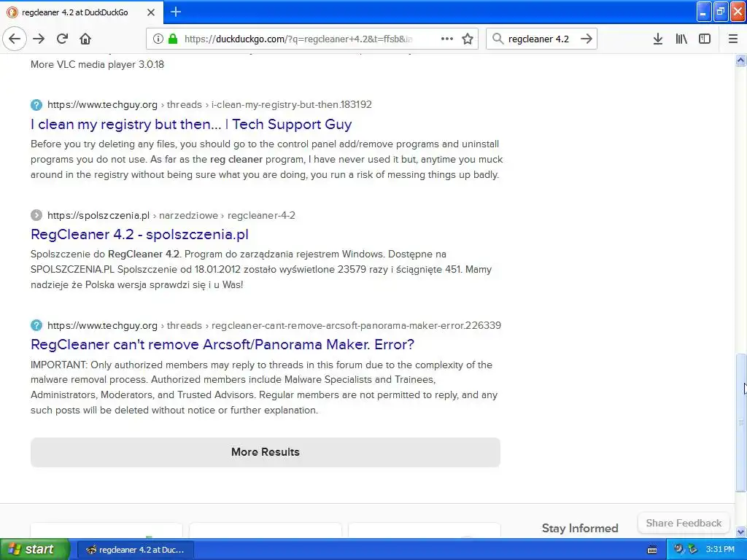Click techguy.org i-clean-my-registry URL breadcrumb
This screenshot has height=560, width=747.
[209, 105]
